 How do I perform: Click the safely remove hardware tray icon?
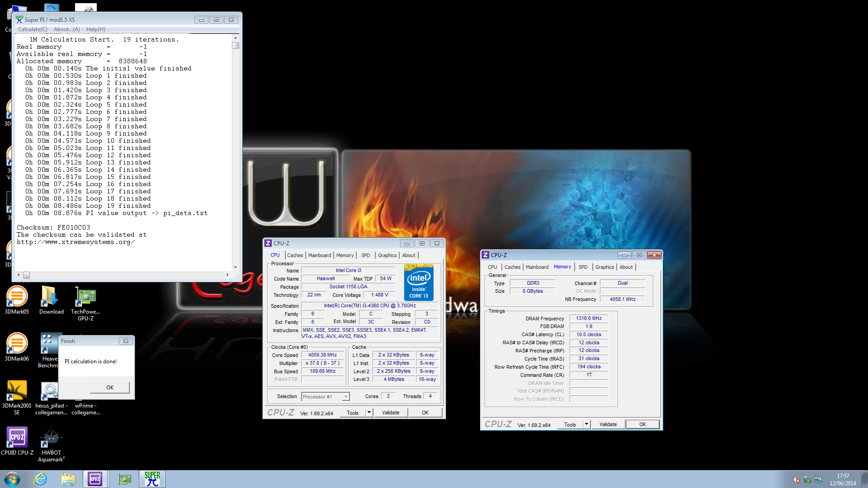(807, 480)
